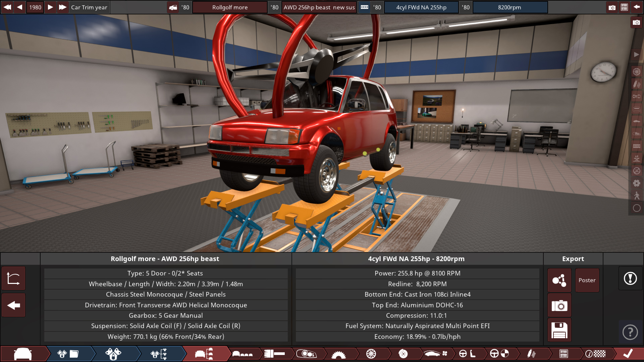644x362 pixels.
Task: Click the walking person icon in side panel
Action: pos(636,195)
